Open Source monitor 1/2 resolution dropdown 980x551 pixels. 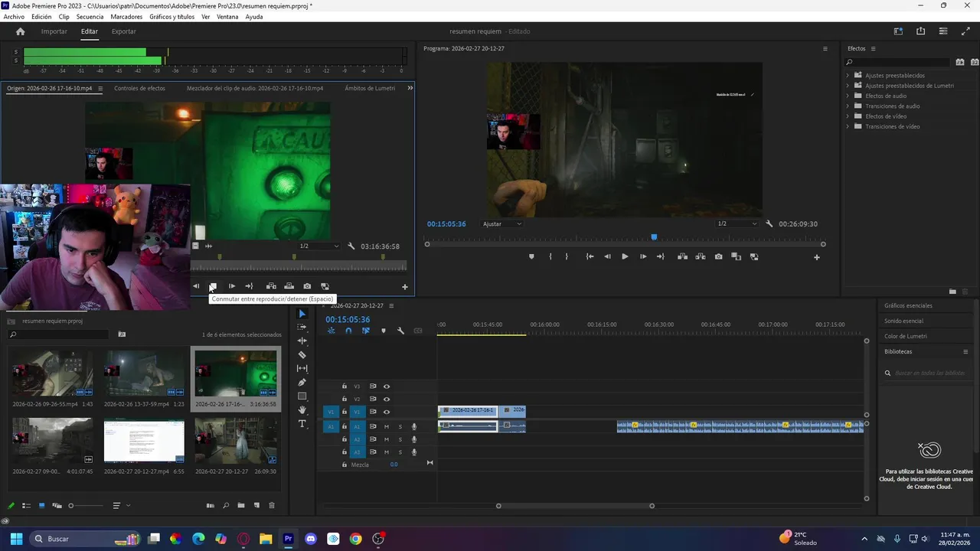tap(318, 246)
